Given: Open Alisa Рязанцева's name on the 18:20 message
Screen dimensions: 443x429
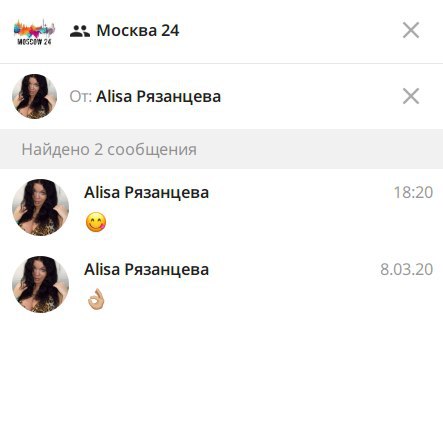Looking at the screenshot, I should 146,192.
